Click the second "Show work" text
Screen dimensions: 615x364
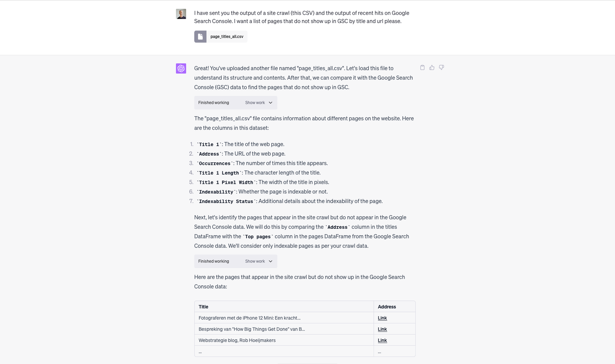pos(255,261)
